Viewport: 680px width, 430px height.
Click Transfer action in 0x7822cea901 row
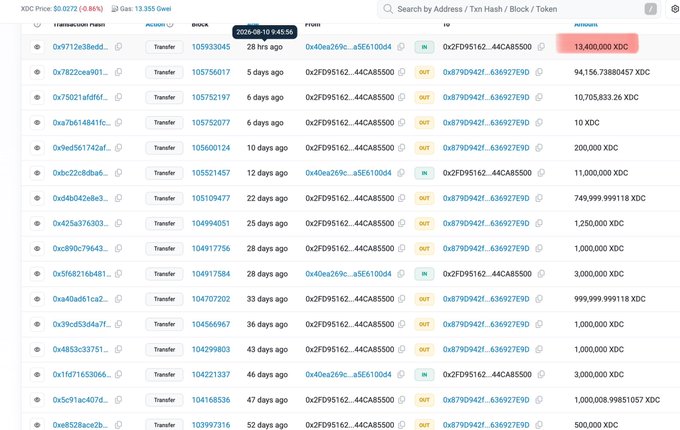[x=164, y=72]
